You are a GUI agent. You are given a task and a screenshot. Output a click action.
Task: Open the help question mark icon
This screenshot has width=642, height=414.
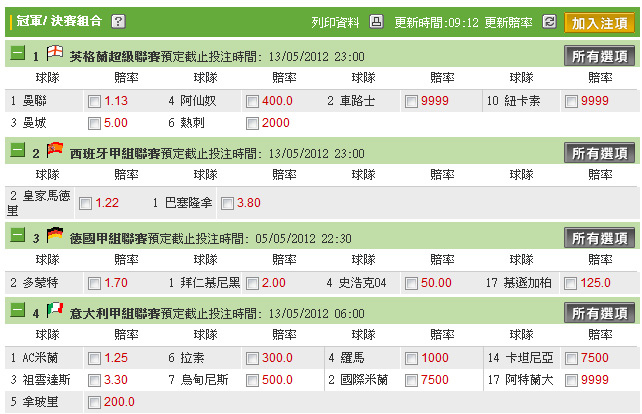(118, 21)
